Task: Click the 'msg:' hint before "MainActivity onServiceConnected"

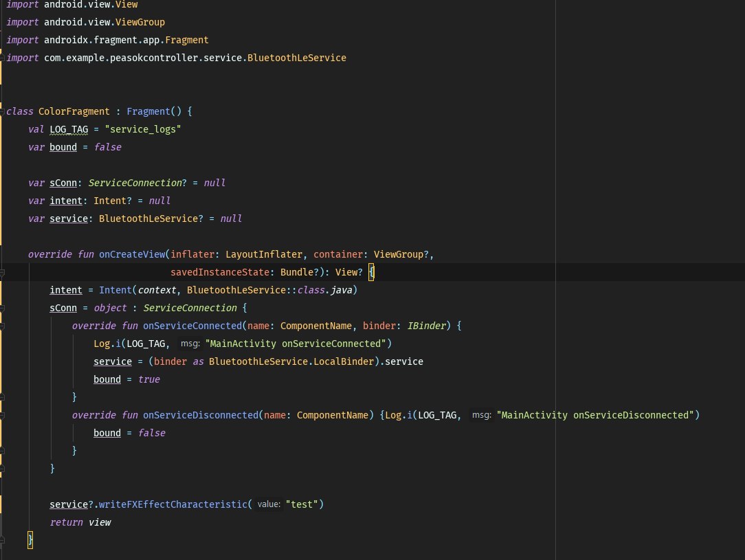Action: click(x=190, y=344)
